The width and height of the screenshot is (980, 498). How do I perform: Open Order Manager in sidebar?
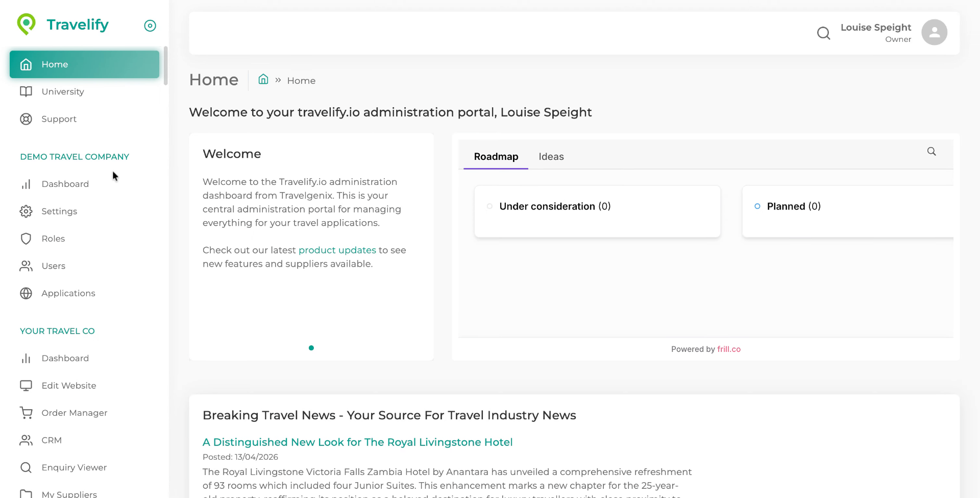(84, 413)
